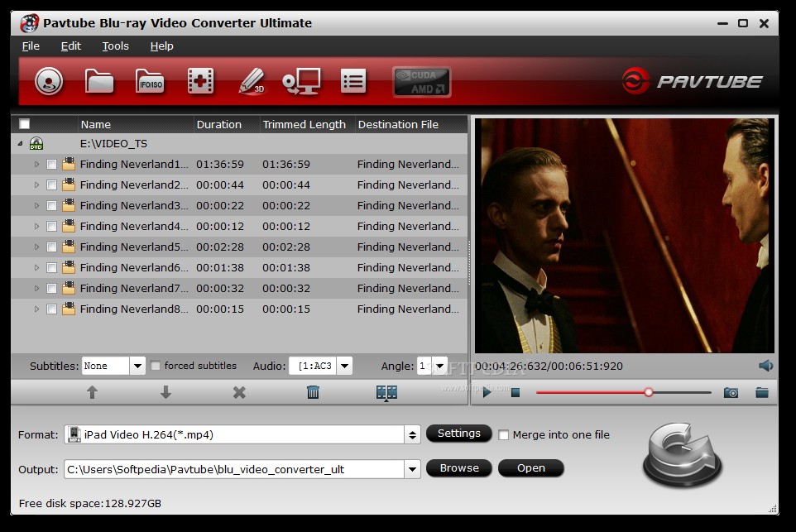Screen dimensions: 796x532
Task: Expand the Finding Neverland2 tree item
Action: 36,185
